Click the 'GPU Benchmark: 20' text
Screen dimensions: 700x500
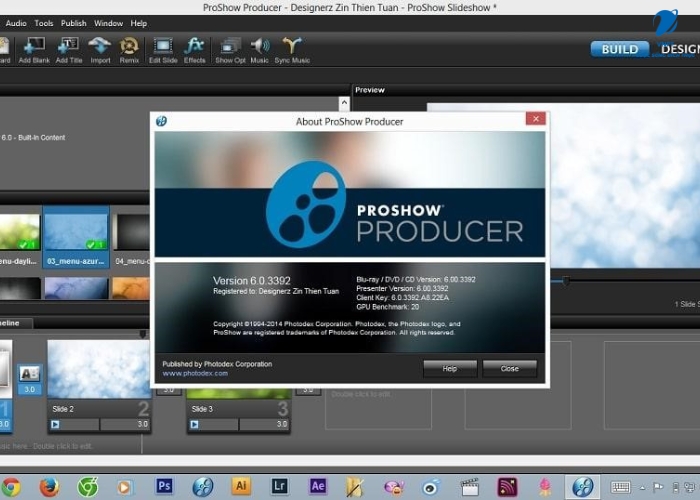(x=388, y=307)
